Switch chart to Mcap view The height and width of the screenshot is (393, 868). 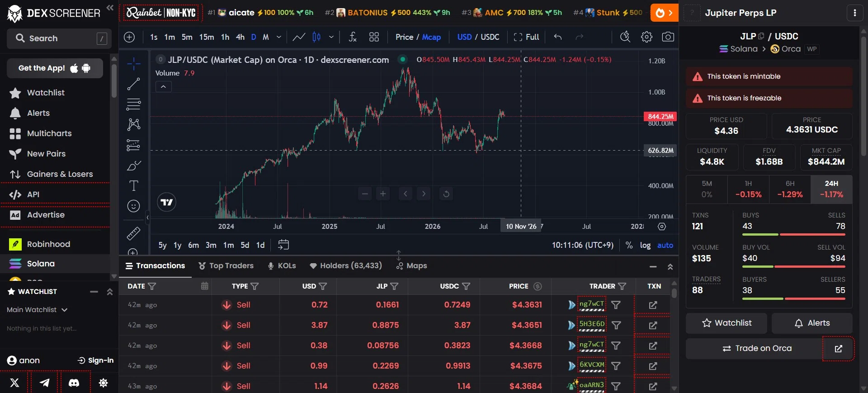(431, 37)
